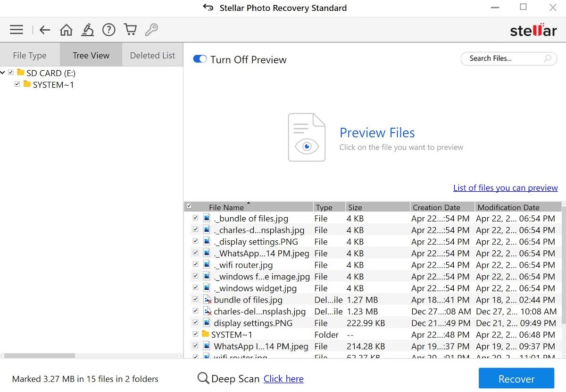Click file icon of display settings.PNG
566x392 pixels.
[207, 323]
